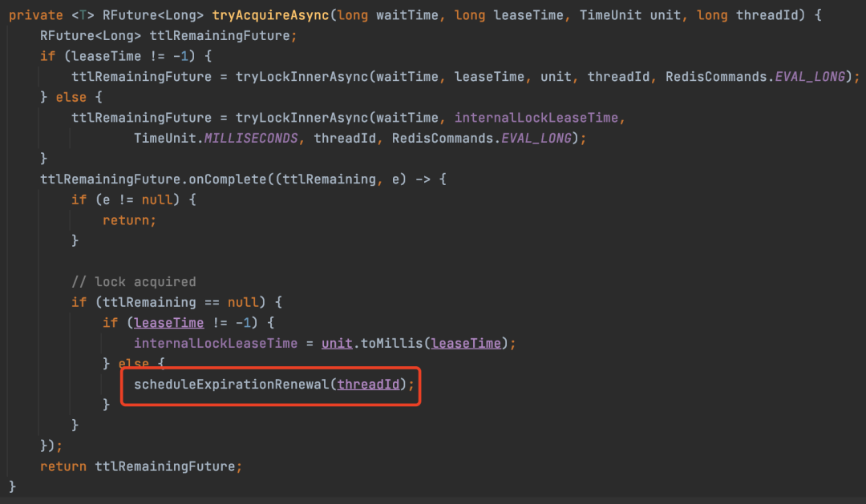This screenshot has height=504, width=866.
Task: Click unit.toMillis call
Action: [372, 344]
